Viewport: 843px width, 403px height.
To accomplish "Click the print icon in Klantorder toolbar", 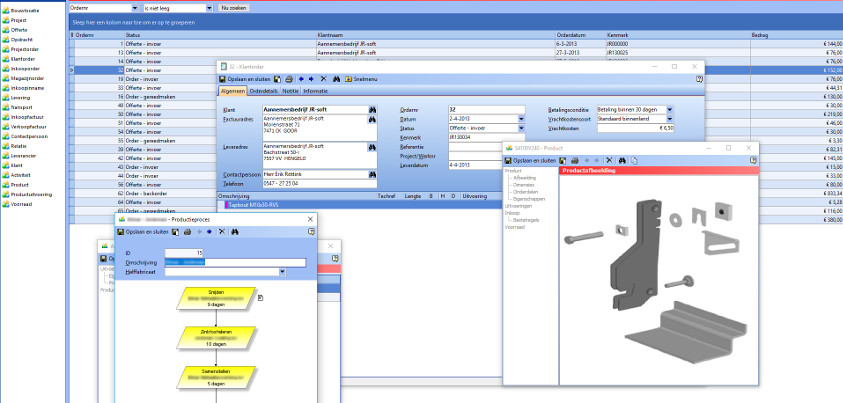I will pyautogui.click(x=289, y=78).
